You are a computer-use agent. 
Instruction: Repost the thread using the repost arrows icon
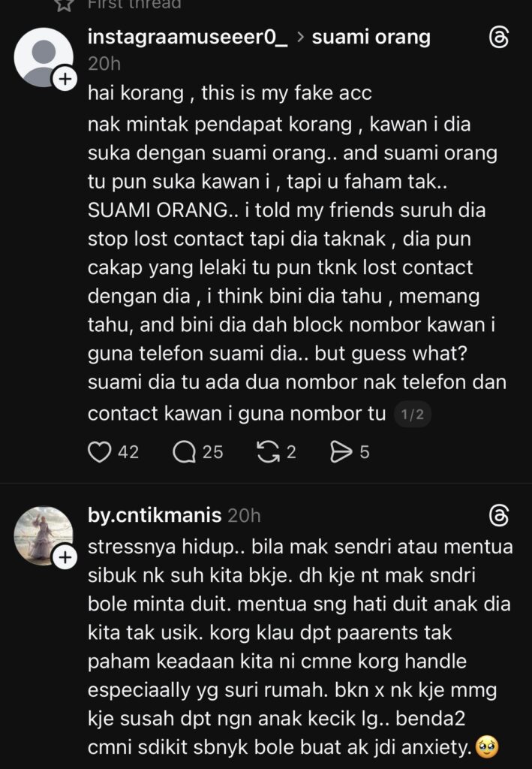pyautogui.click(x=268, y=451)
